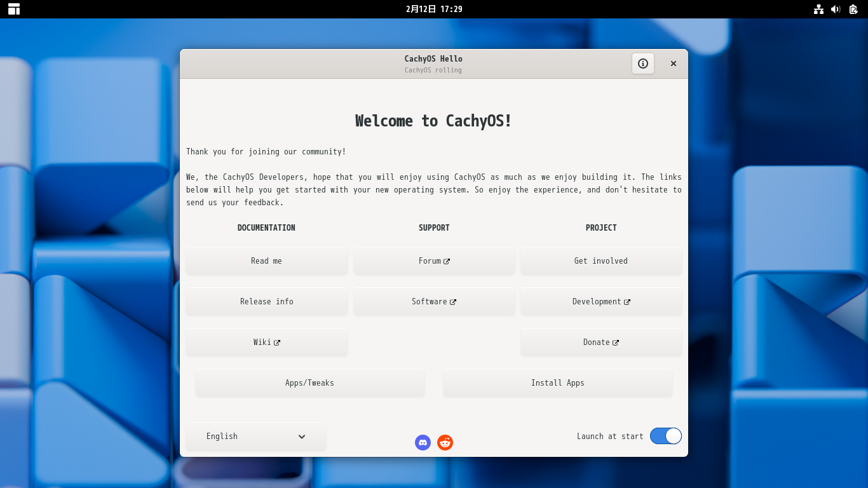Click the network status icon in top bar
The width and height of the screenshot is (868, 488).
pos(819,9)
